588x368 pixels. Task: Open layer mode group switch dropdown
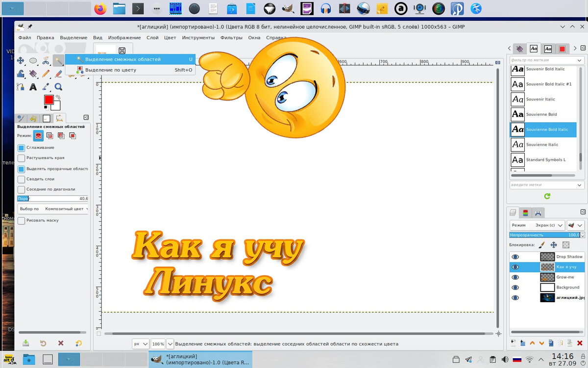576,225
